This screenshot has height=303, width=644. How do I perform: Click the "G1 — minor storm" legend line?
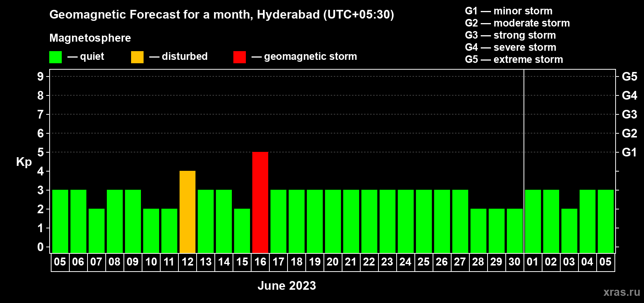tap(509, 11)
